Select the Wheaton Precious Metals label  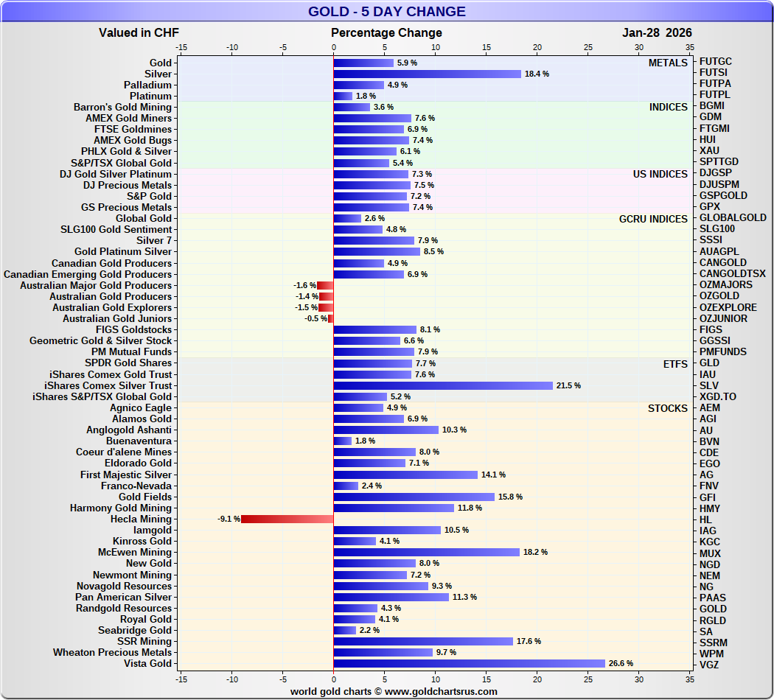pyautogui.click(x=112, y=652)
